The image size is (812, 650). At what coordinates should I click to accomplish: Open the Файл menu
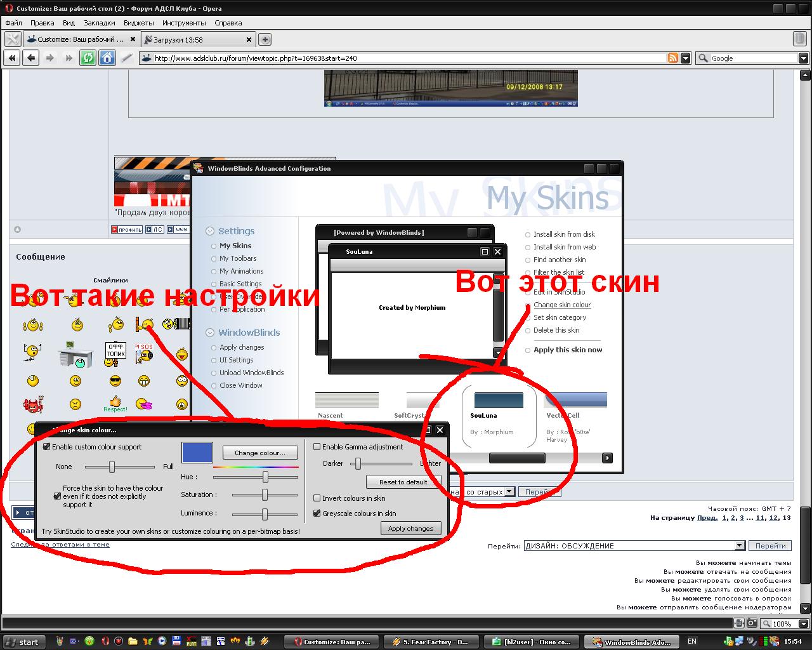[13, 23]
